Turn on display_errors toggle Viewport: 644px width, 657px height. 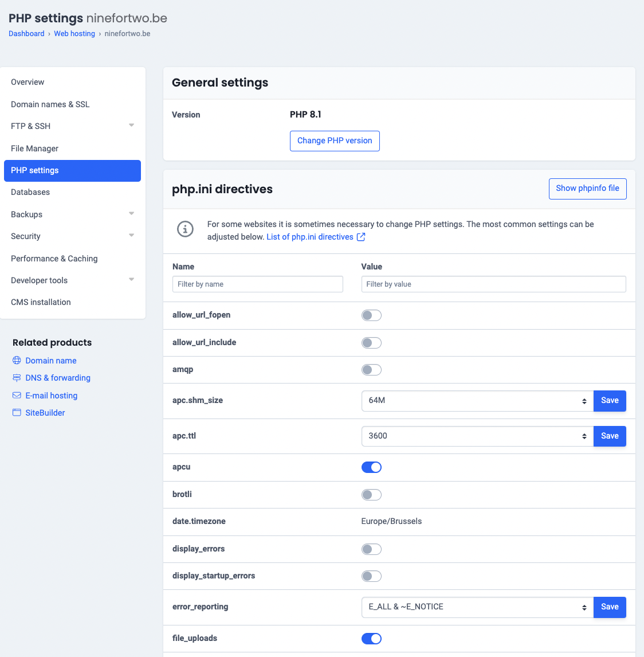(371, 549)
